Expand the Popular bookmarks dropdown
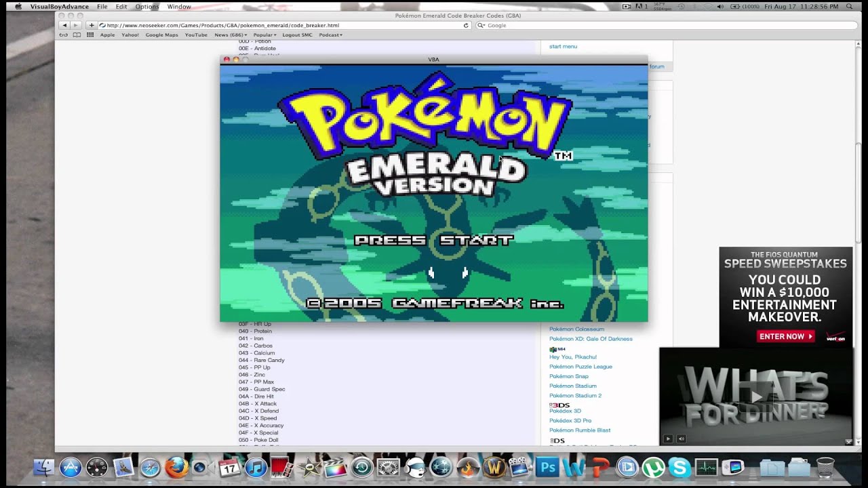Image resolution: width=868 pixels, height=488 pixels. click(264, 35)
